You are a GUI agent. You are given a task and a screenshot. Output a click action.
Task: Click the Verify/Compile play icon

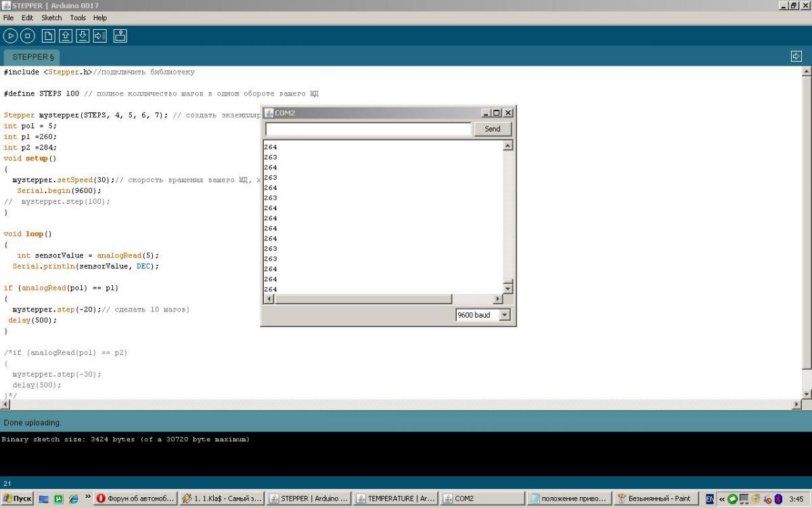pyautogui.click(x=10, y=36)
